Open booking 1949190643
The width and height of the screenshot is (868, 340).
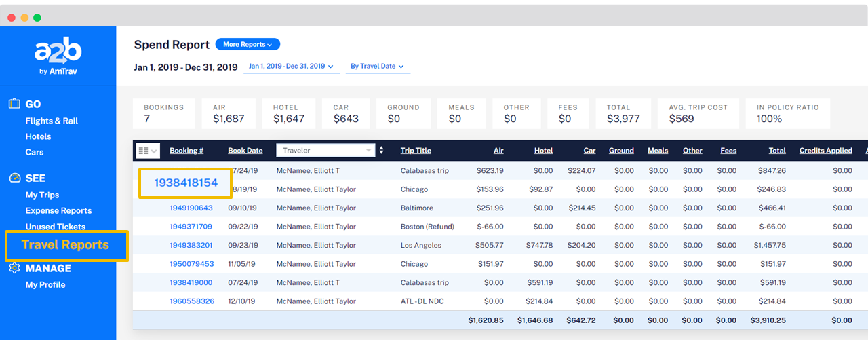tap(191, 208)
